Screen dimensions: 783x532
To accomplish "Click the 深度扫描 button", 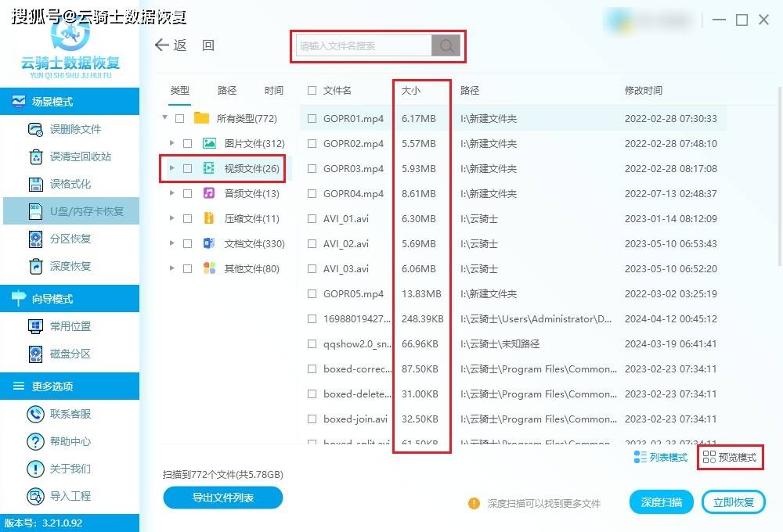I will (661, 502).
